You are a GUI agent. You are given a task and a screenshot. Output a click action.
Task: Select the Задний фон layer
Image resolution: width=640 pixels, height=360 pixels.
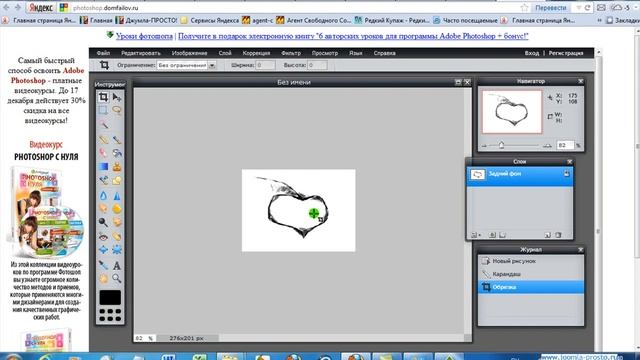[520, 176]
